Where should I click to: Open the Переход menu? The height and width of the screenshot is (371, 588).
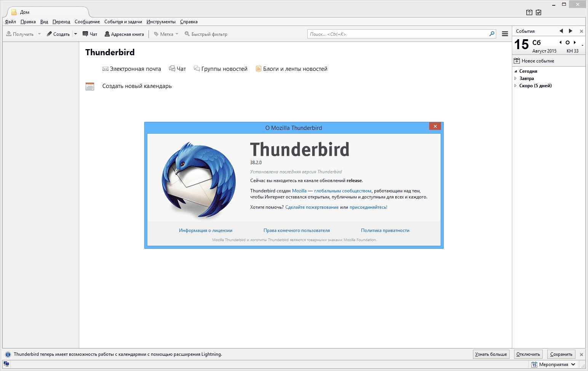point(61,22)
